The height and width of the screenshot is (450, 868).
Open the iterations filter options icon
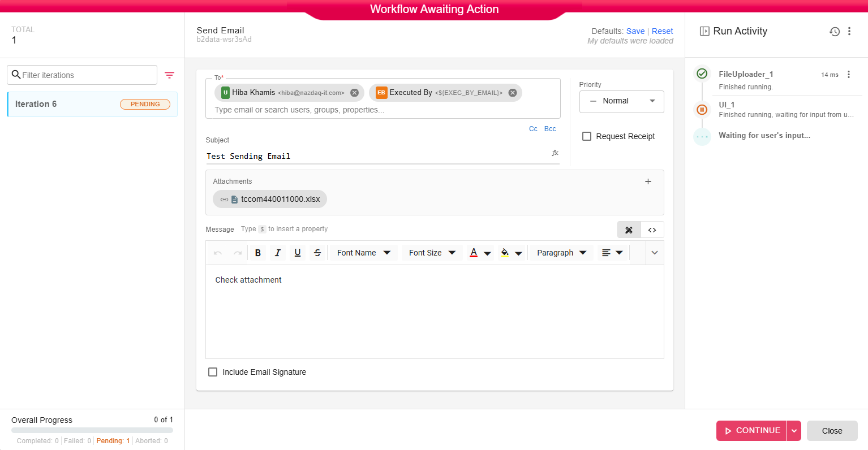[169, 75]
